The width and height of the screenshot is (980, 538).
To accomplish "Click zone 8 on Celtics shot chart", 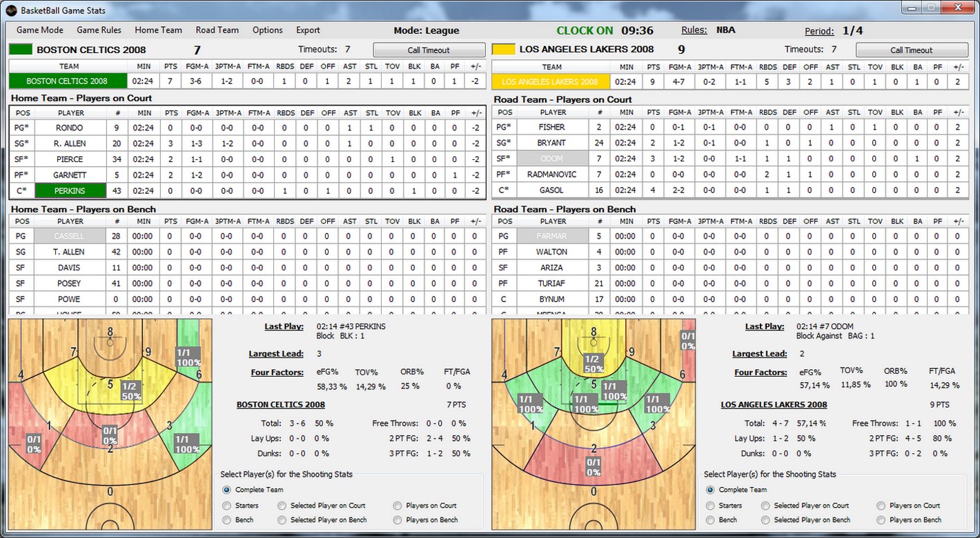I will (110, 332).
